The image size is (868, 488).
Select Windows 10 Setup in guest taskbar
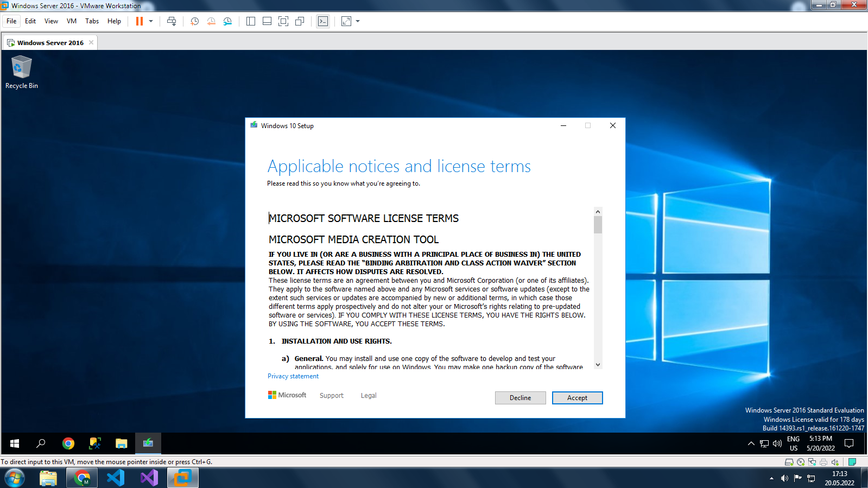148,443
